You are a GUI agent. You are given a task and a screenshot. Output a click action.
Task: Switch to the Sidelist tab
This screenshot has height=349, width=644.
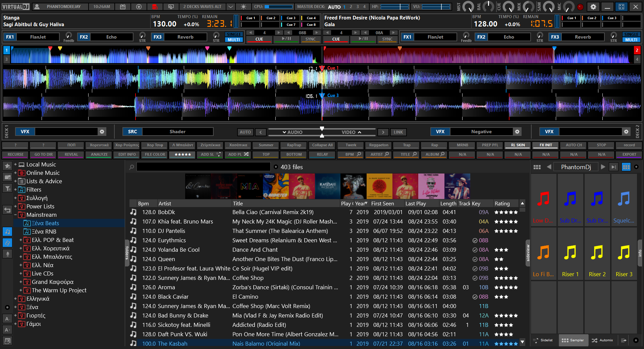(543, 340)
